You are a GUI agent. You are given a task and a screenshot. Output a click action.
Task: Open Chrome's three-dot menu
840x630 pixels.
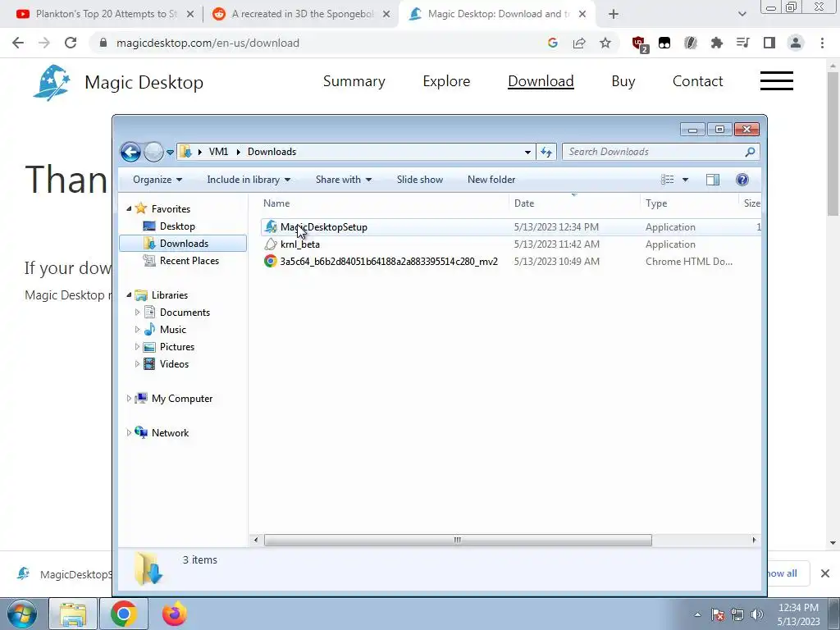click(822, 43)
